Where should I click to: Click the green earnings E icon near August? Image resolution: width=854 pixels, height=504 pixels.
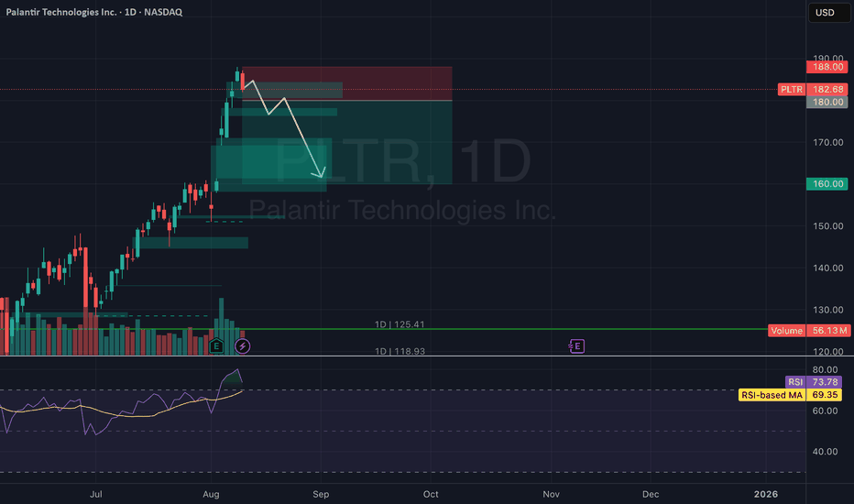(x=216, y=346)
